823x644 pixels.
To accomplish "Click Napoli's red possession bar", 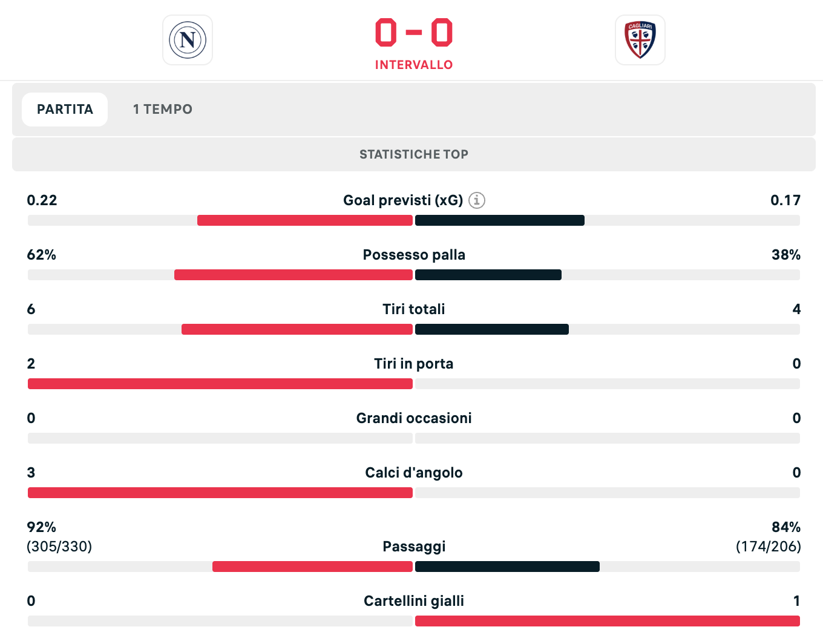I will [x=293, y=275].
